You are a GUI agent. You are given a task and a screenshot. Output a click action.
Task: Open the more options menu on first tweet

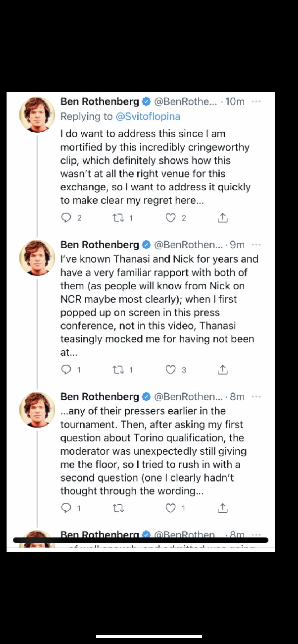pos(256,102)
